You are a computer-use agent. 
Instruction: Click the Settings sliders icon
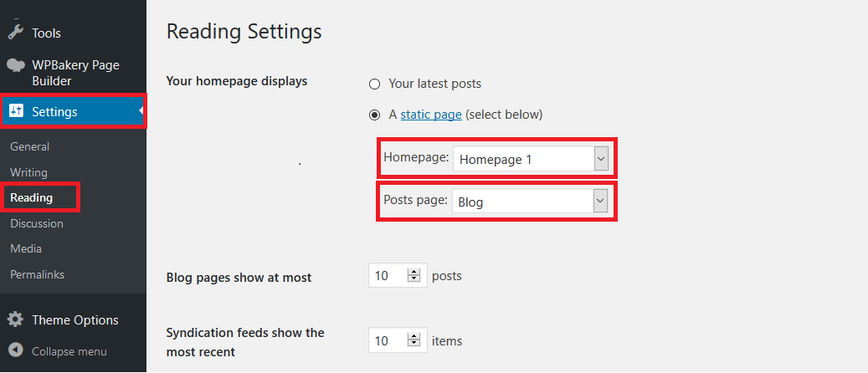[x=17, y=111]
